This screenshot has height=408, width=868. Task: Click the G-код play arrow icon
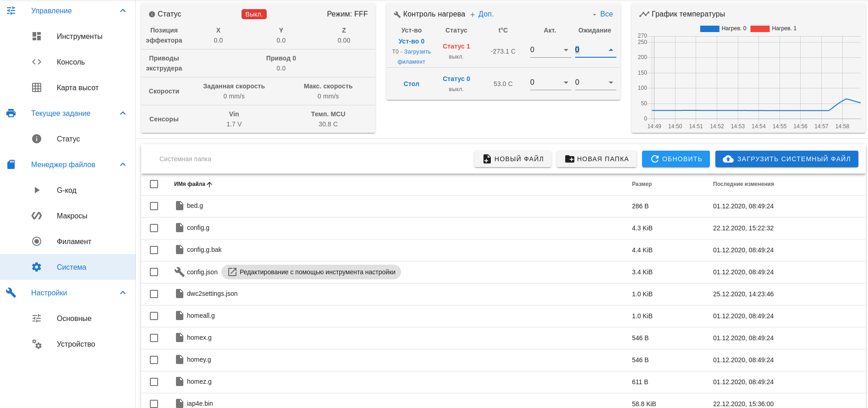pos(37,190)
